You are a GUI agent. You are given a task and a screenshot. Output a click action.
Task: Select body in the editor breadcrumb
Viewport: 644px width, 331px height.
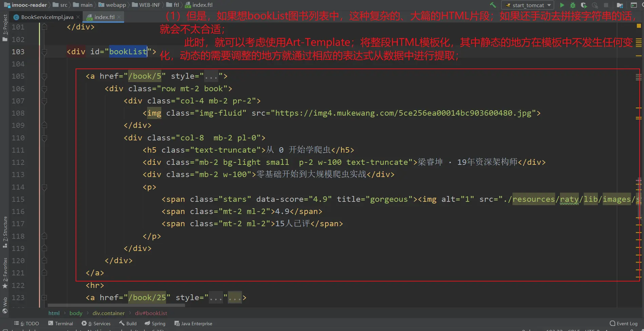coord(76,313)
